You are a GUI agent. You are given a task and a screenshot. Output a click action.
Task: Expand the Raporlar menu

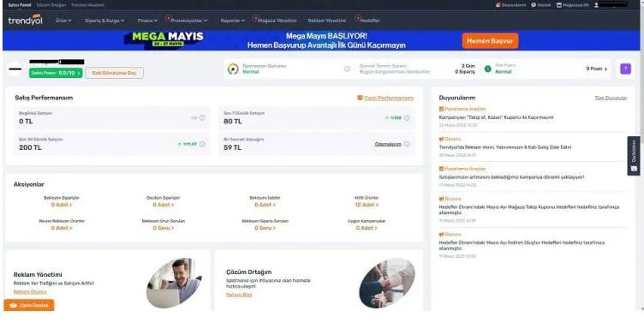pyautogui.click(x=232, y=21)
